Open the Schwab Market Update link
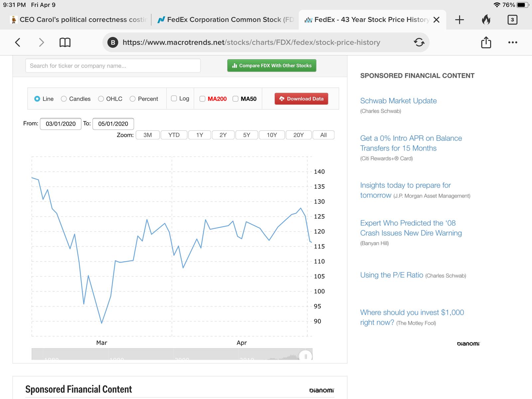 coord(398,101)
